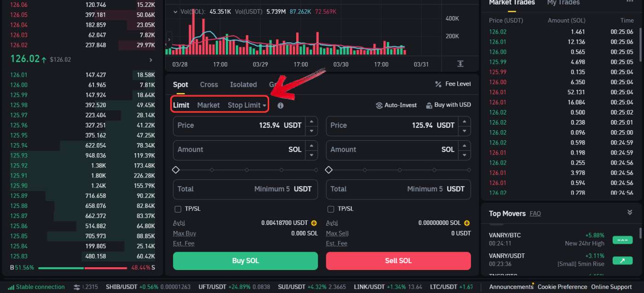This screenshot has height=293, width=644.
Task: Click UFT/USDT ticker item
Action: click(235, 287)
